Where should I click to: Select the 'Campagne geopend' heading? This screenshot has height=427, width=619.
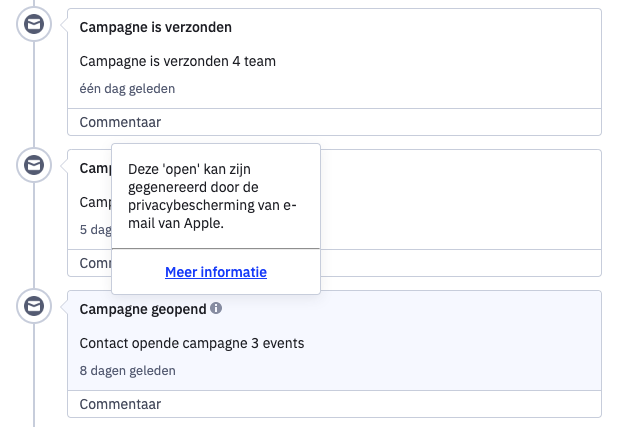pyautogui.click(x=143, y=309)
